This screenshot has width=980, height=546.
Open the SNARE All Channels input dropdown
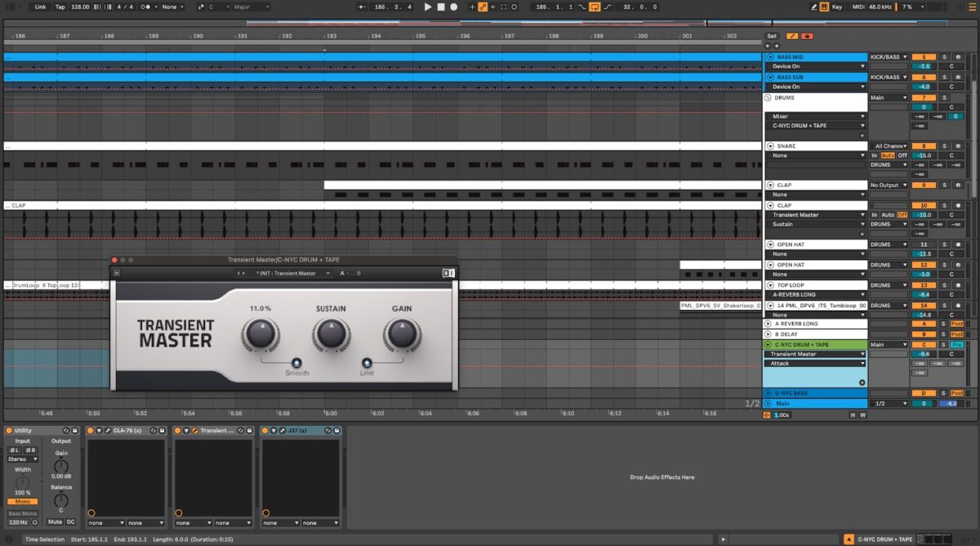(889, 146)
